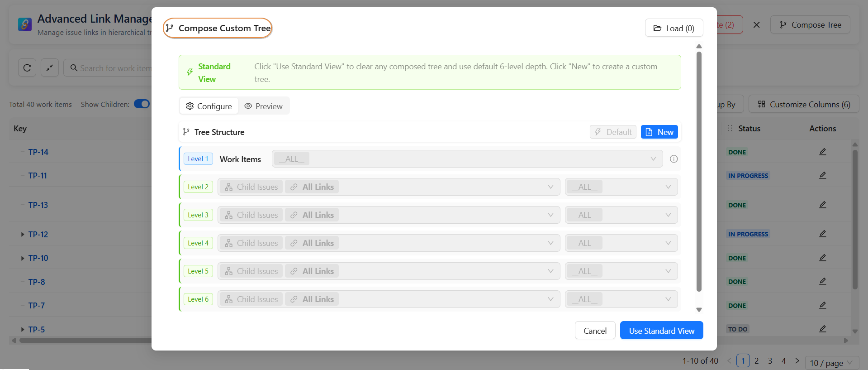This screenshot has width=868, height=370.
Task: Go to previous page arrow in pagination
Action: tap(729, 361)
